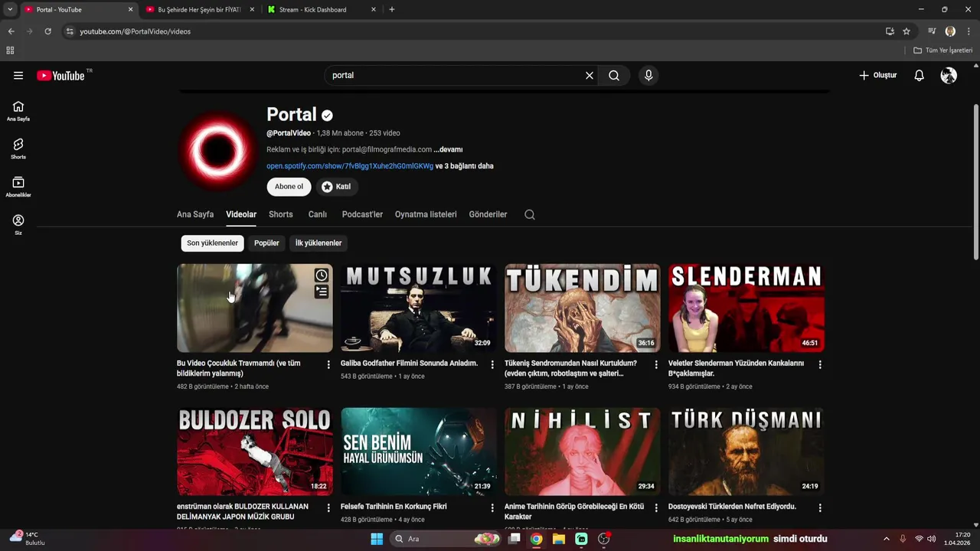Open File Explorer from taskbar

[x=559, y=539]
